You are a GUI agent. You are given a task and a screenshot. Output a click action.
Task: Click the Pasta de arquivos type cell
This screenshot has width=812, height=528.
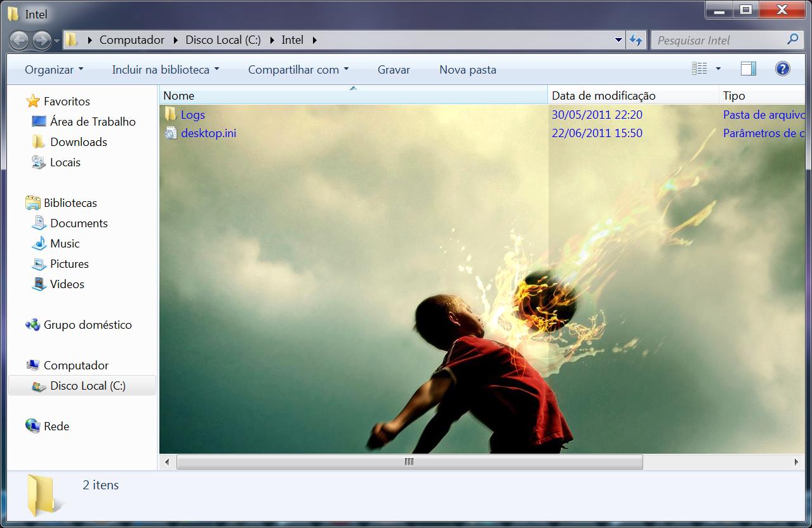tap(764, 115)
